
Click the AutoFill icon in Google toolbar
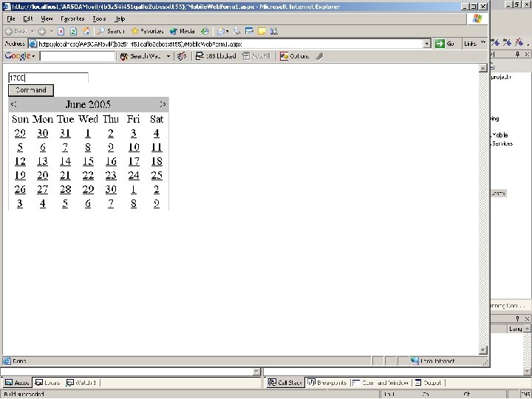click(246, 56)
